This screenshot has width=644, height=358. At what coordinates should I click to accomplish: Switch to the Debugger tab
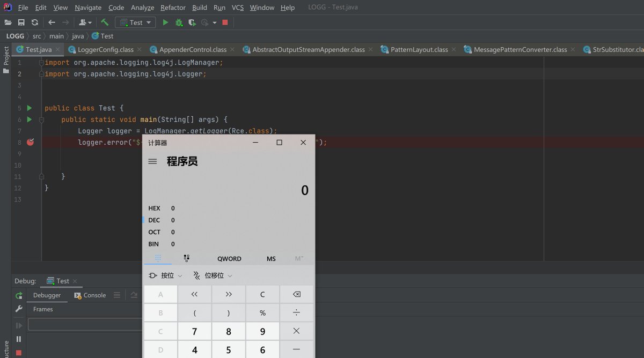[47, 295]
